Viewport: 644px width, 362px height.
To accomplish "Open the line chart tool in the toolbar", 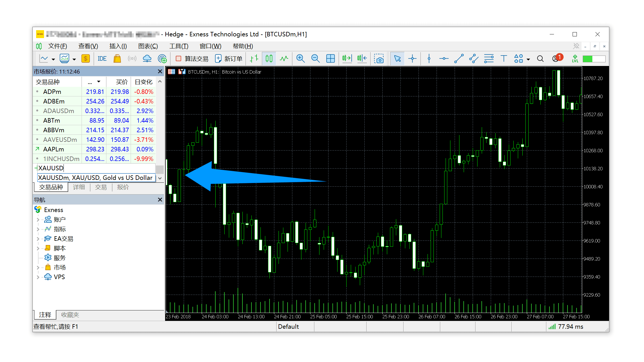I will point(43,59).
